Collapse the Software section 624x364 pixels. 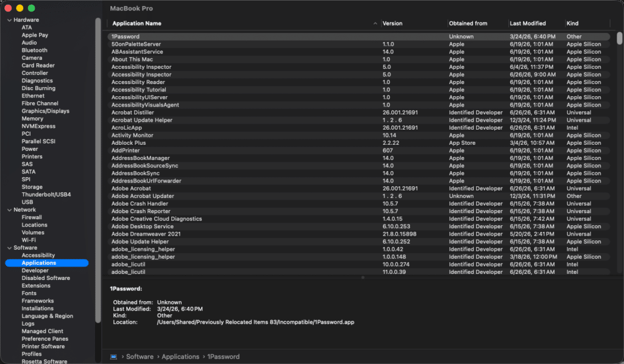9,248
